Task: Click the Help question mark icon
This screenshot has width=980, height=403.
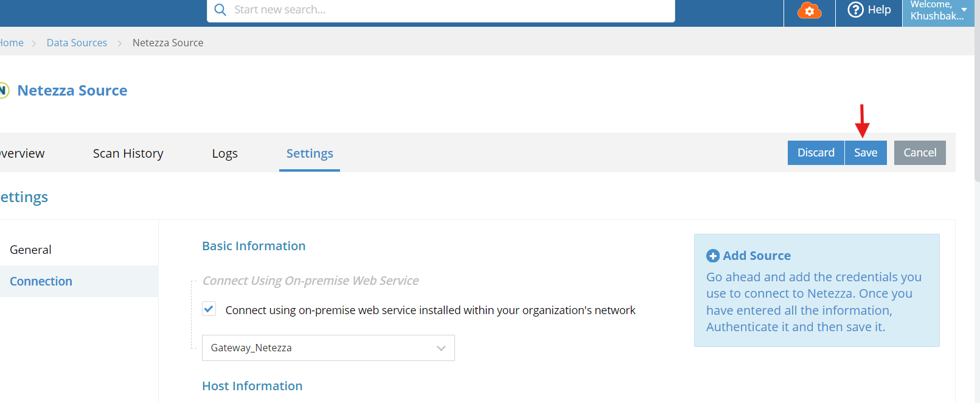Action: click(855, 10)
